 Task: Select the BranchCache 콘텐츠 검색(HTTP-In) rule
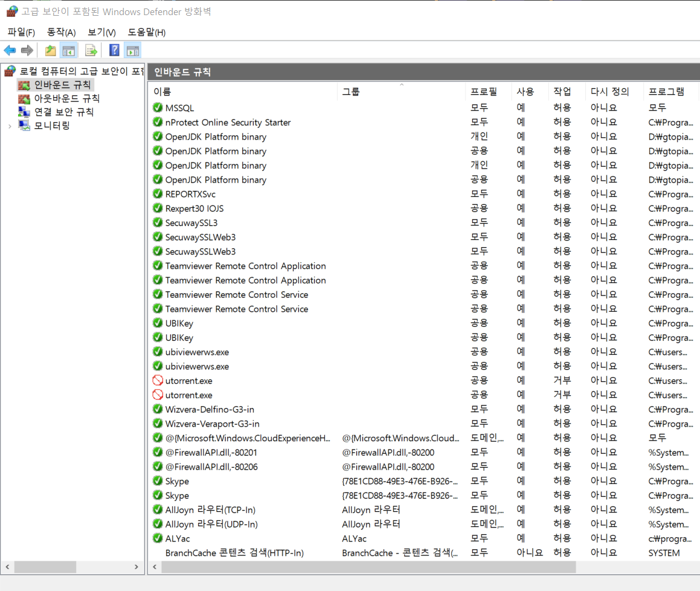[x=234, y=552]
